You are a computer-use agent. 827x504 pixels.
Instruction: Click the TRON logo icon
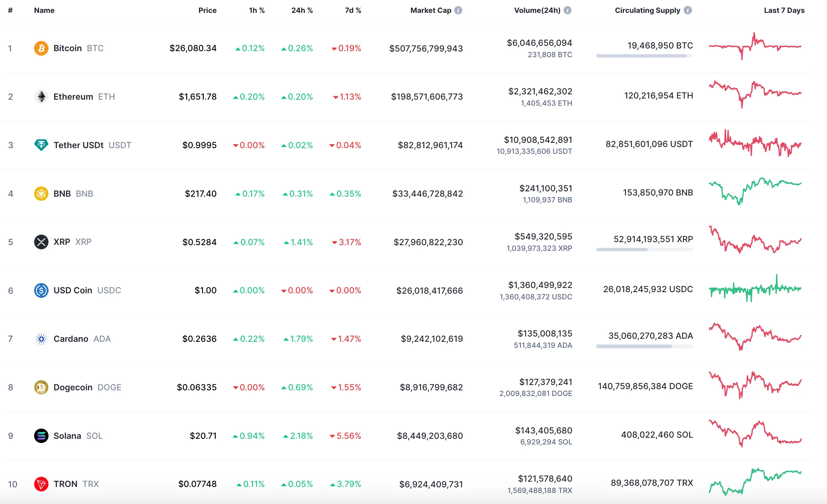pos(41,484)
